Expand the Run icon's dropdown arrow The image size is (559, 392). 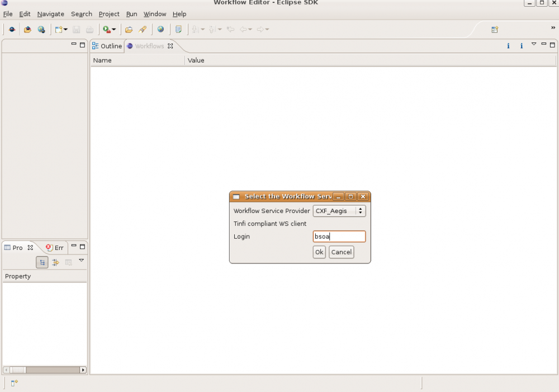click(x=114, y=30)
